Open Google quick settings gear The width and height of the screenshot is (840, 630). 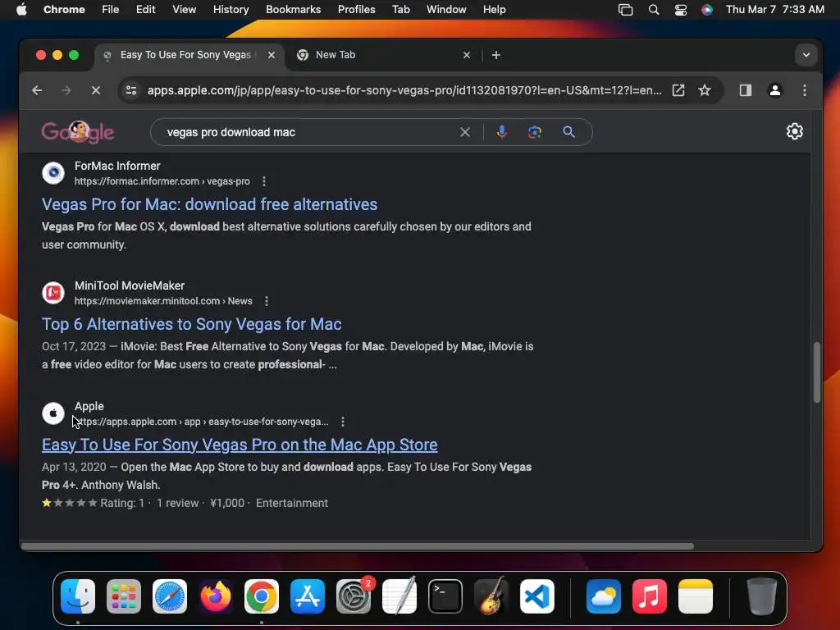[x=794, y=131]
